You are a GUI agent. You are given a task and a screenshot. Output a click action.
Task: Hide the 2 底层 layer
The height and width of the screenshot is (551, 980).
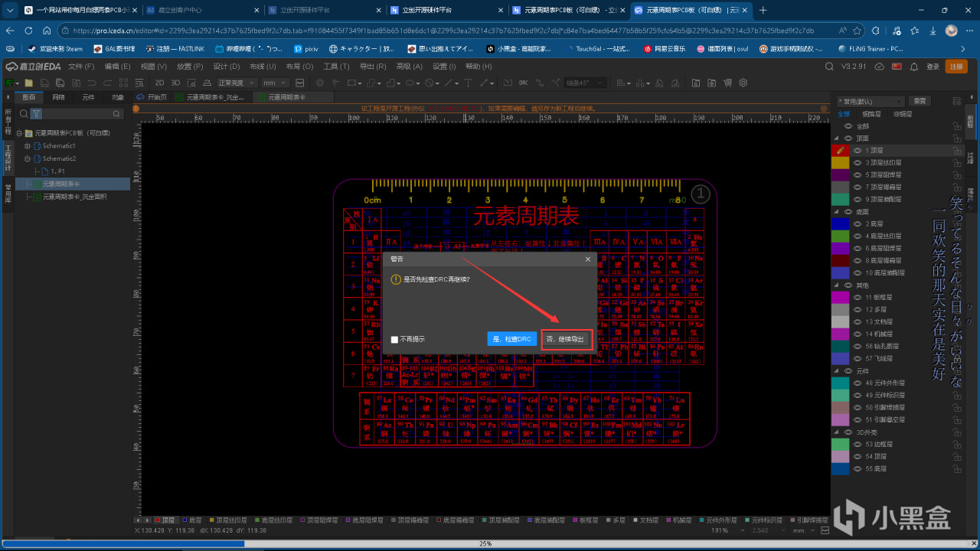pos(857,223)
